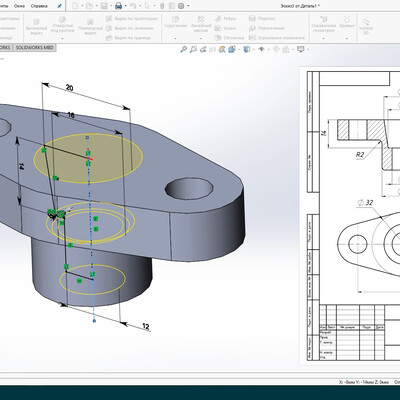
Task: Click the R2 label in drawing
Action: coord(360,154)
